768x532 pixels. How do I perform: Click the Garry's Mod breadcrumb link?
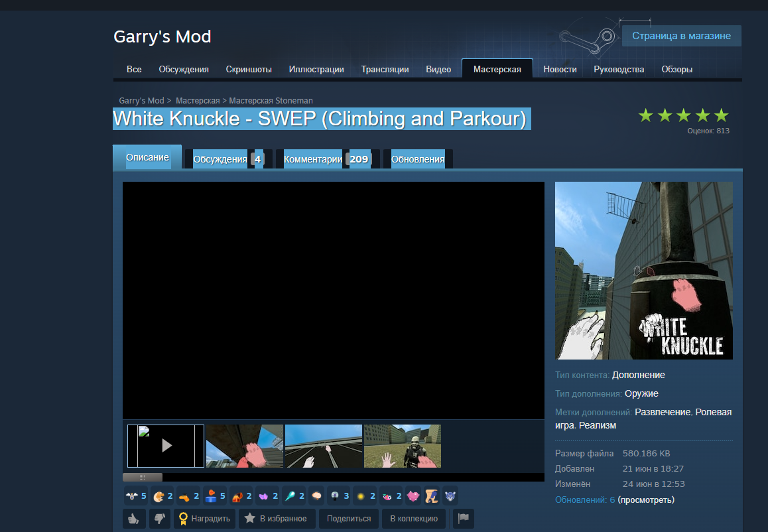141,100
